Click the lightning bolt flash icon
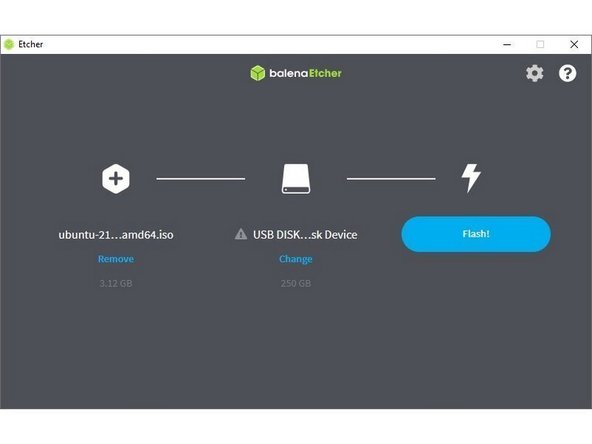 click(471, 178)
